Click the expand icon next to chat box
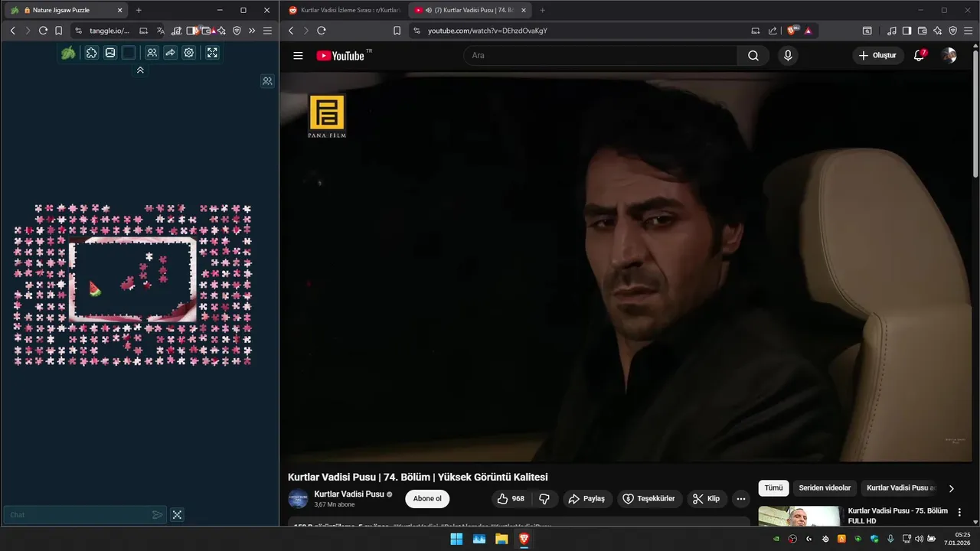Screen dimensions: 980x551 click(x=177, y=515)
